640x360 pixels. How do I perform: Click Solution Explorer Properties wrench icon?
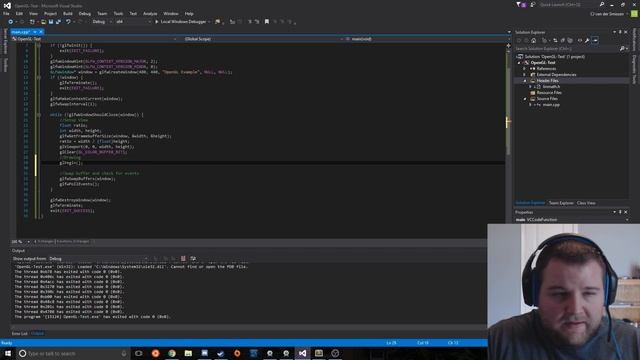tap(587, 40)
